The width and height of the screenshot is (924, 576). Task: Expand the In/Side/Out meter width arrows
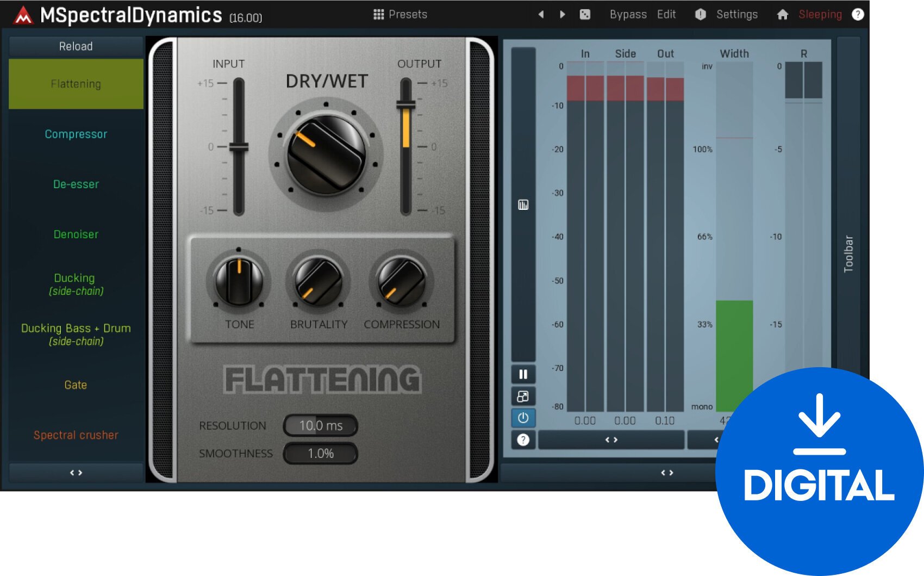(611, 439)
